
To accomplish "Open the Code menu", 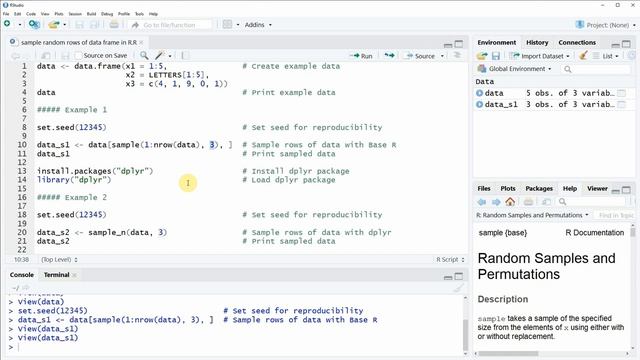I will 31,14.
